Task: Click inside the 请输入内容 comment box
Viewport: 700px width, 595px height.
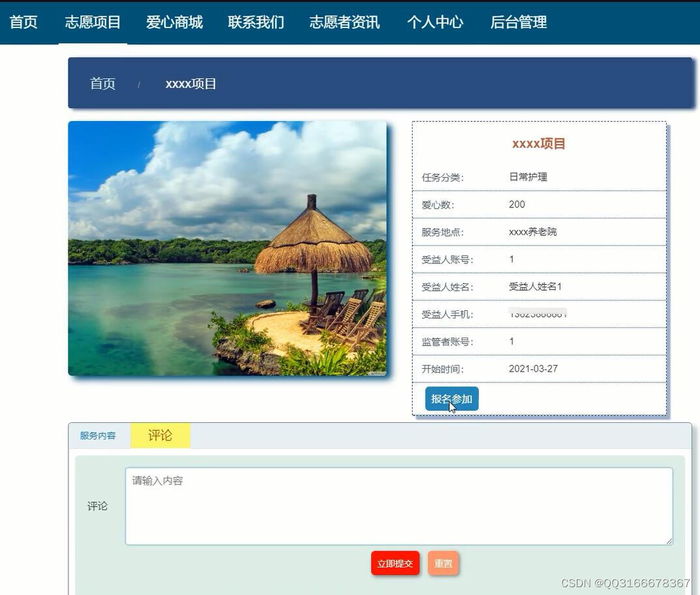Action: click(398, 505)
